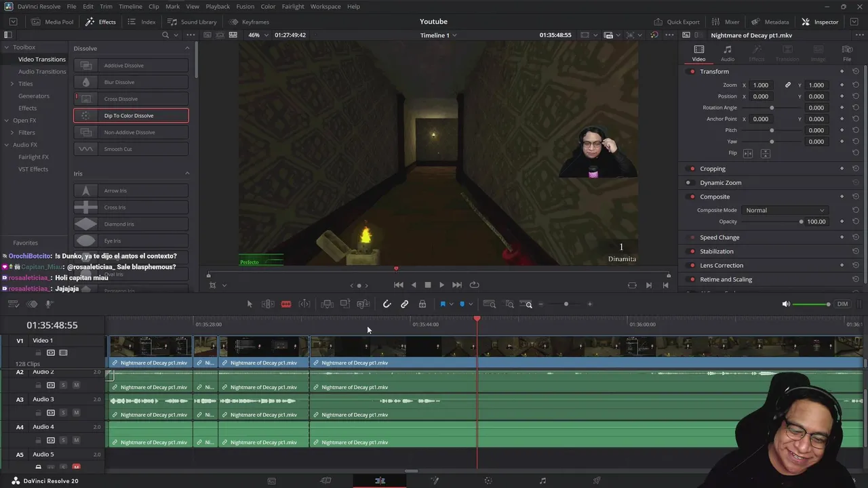Collapse the Dissolve transitions group
The image size is (868, 488).
(187, 48)
